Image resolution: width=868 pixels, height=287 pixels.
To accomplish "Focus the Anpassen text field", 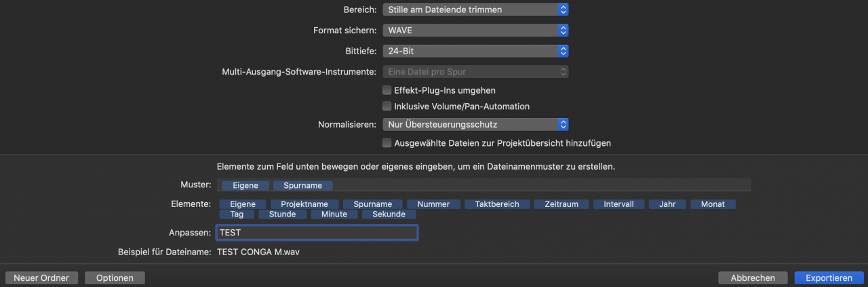I will (317, 232).
